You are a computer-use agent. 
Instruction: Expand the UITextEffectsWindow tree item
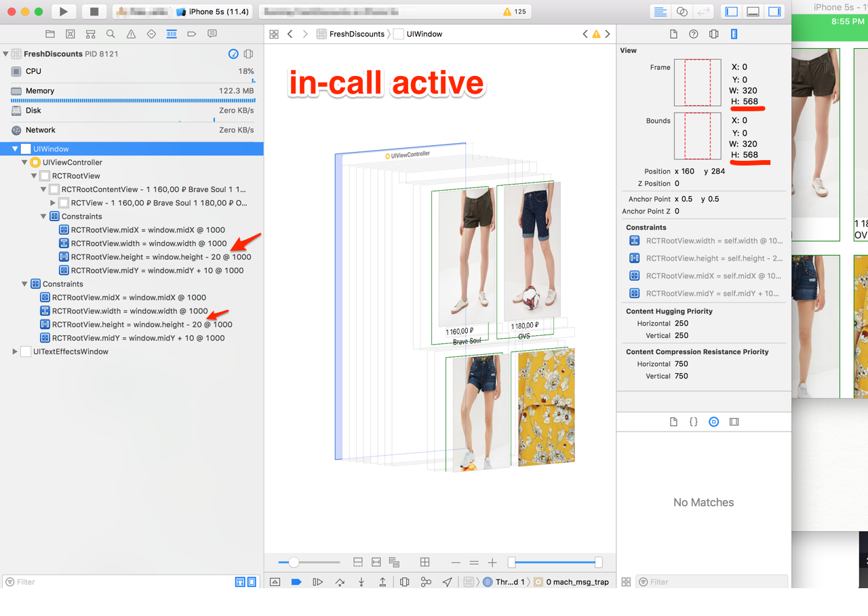(15, 351)
